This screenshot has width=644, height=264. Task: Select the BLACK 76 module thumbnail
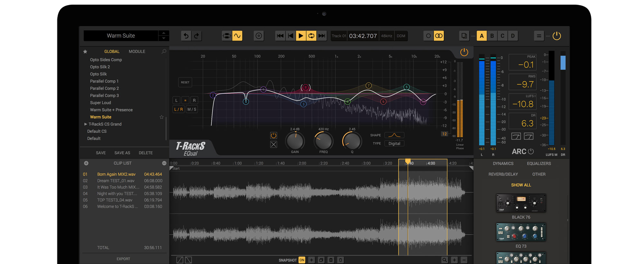[521, 203]
